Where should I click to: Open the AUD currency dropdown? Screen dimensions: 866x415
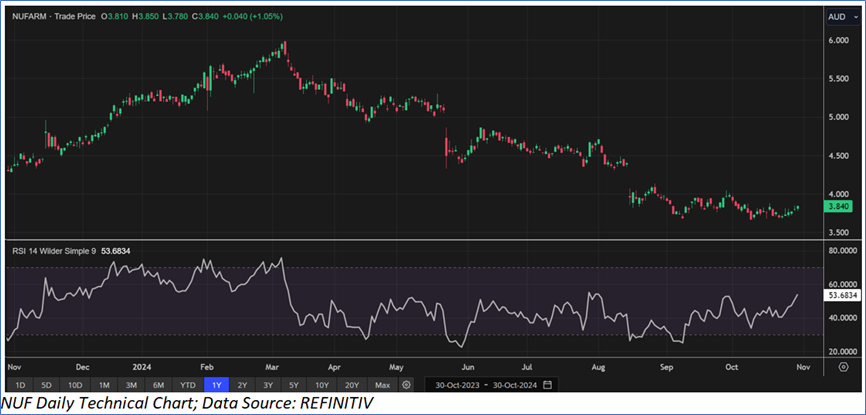(842, 17)
